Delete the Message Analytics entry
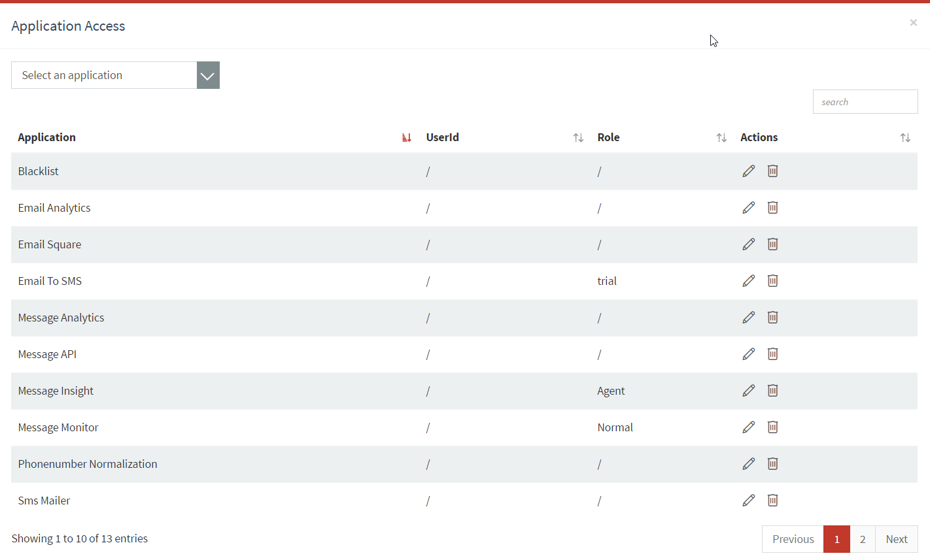The height and width of the screenshot is (560, 930). [772, 318]
